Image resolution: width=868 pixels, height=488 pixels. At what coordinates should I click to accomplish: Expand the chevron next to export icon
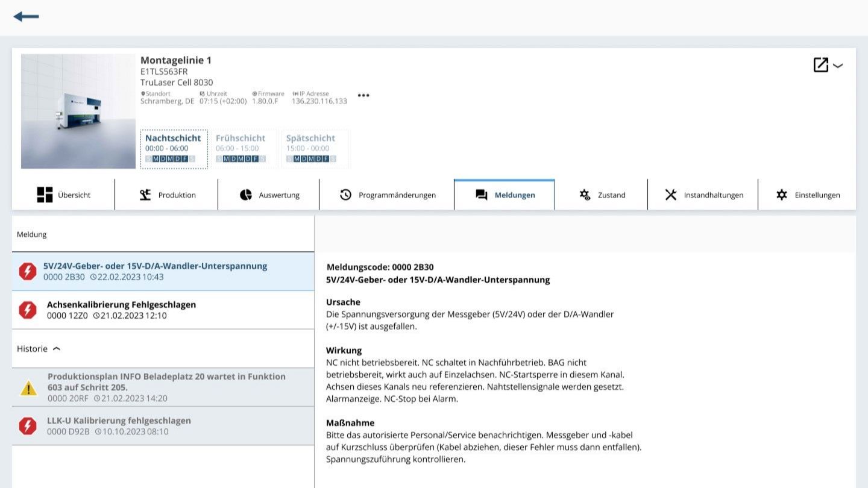(x=838, y=66)
